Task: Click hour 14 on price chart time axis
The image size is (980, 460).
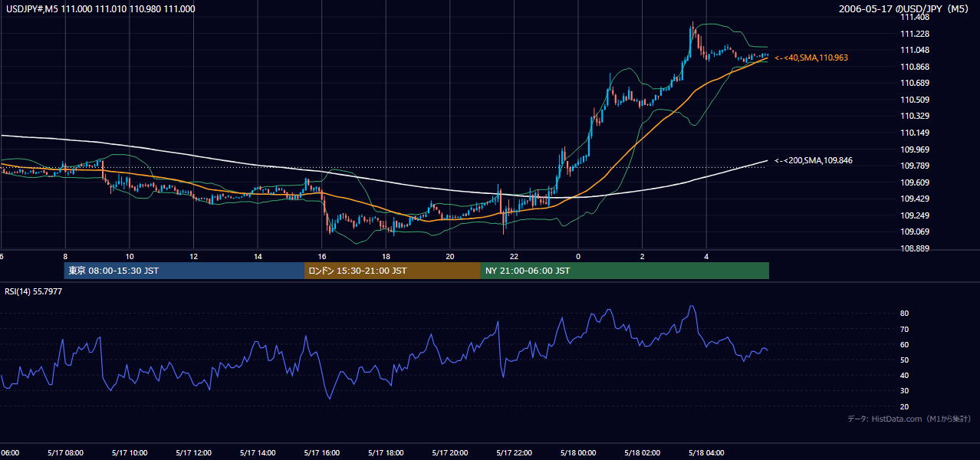Action: [258, 256]
